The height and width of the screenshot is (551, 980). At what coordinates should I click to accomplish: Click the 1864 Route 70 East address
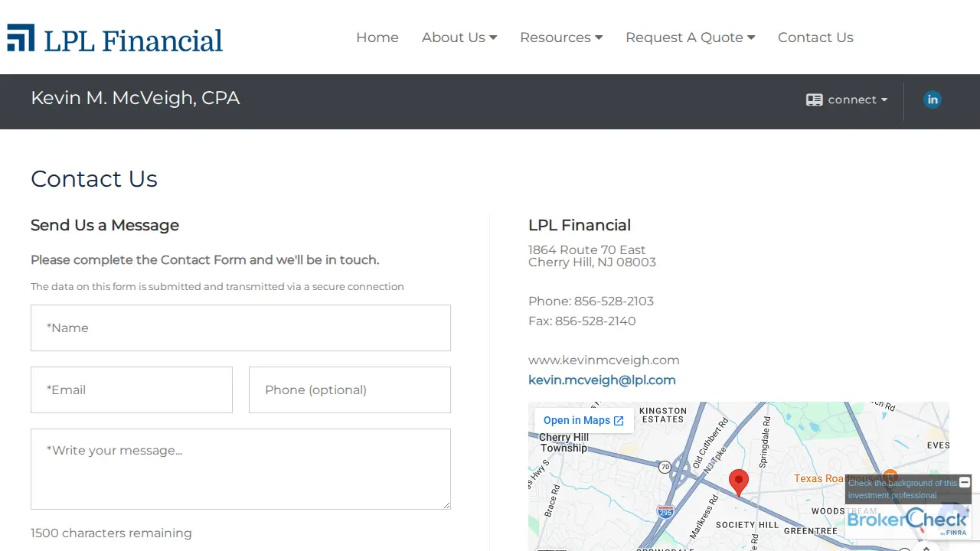587,249
